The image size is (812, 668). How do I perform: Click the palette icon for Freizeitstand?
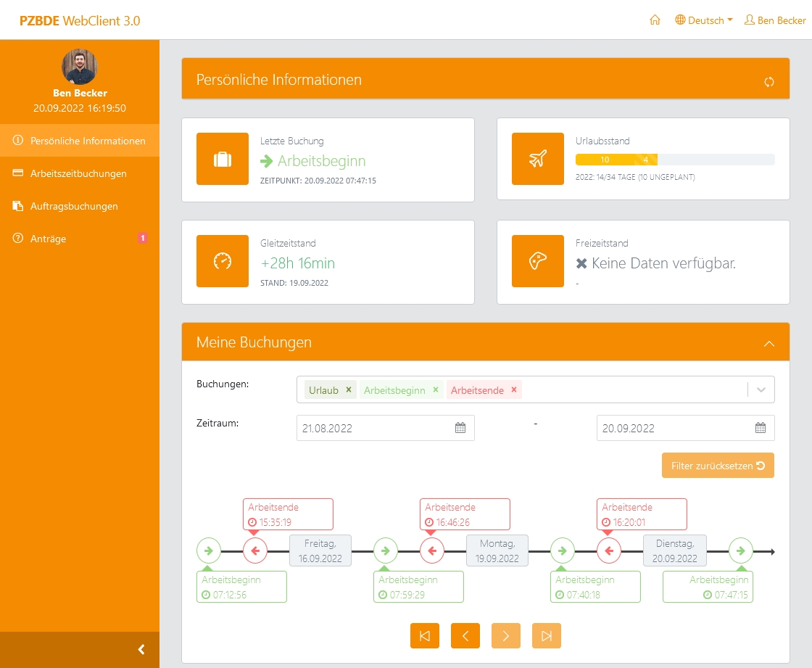[537, 262]
